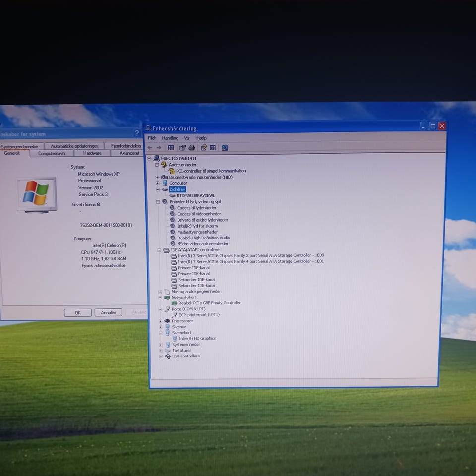Collapse Enheder til lyd, video og spil
This screenshot has height=476, width=476.
point(158,202)
